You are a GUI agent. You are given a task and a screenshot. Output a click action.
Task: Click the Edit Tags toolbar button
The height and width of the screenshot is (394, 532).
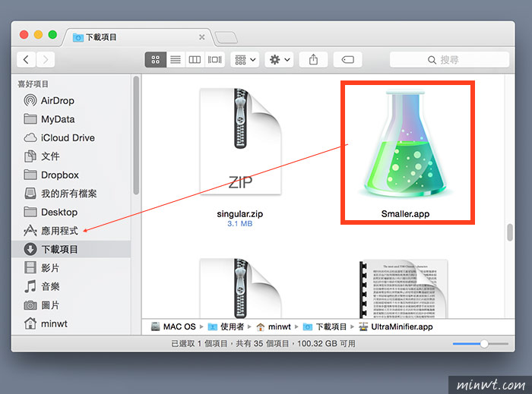pos(348,60)
